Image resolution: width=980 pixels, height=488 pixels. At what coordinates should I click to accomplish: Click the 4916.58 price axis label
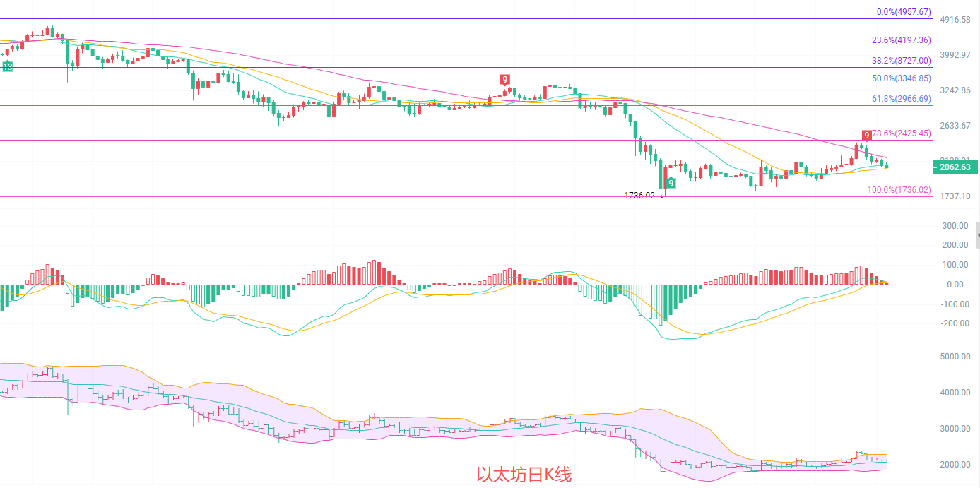point(955,20)
